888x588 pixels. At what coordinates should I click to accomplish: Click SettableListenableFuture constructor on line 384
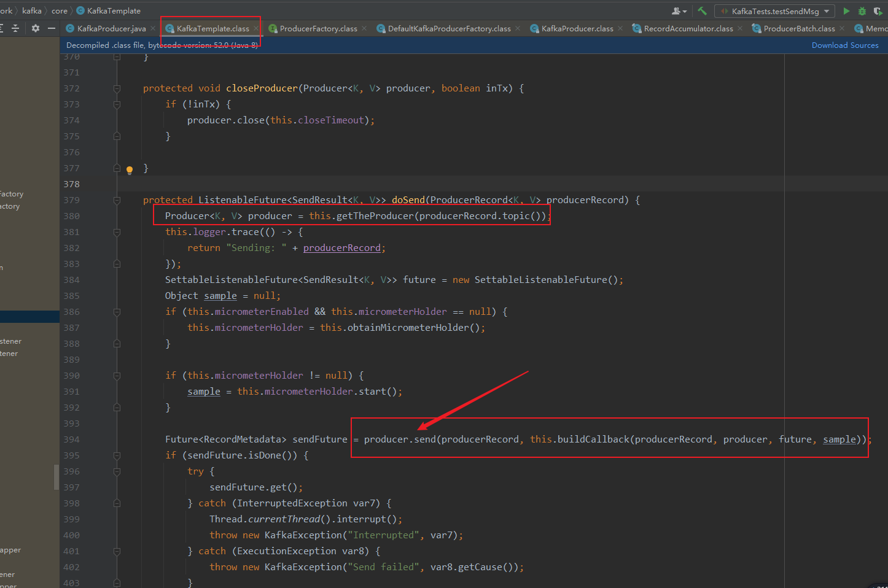(541, 280)
